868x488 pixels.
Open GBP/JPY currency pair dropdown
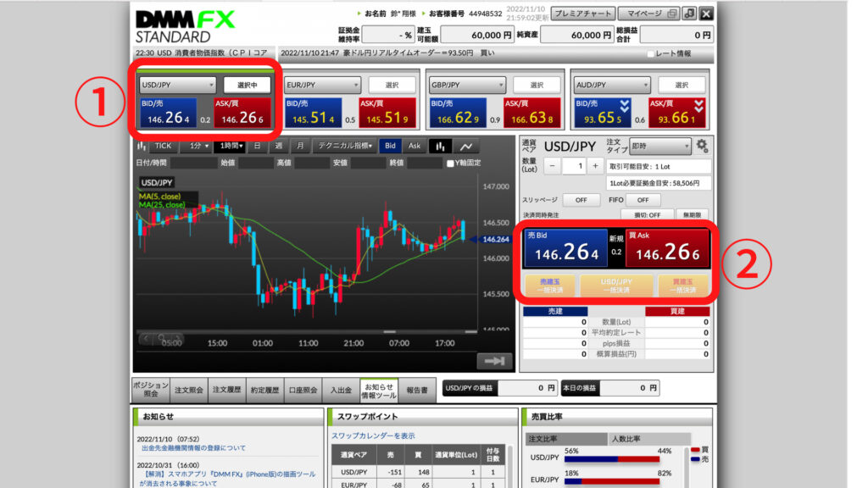coord(467,85)
